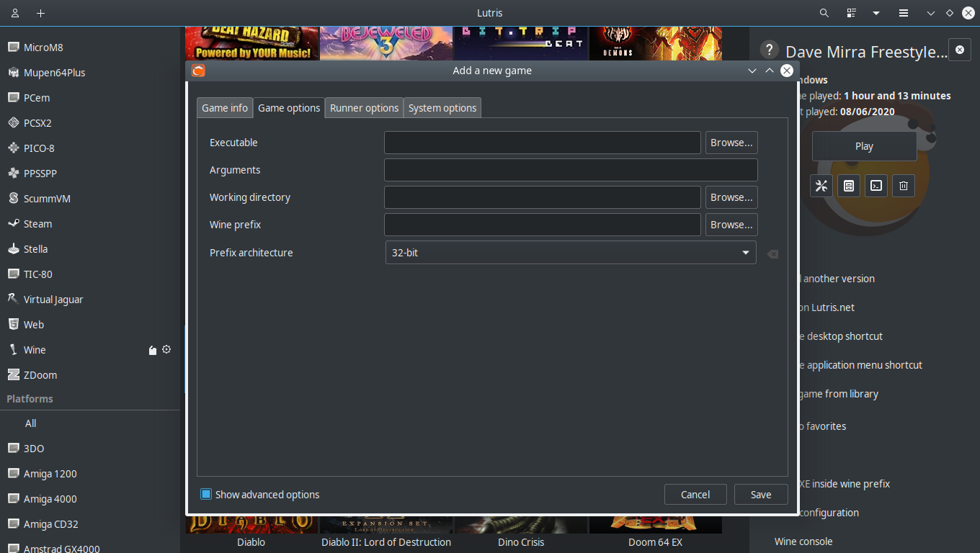This screenshot has height=553, width=980.
Task: Click the Cancel button in dialog
Action: point(695,495)
